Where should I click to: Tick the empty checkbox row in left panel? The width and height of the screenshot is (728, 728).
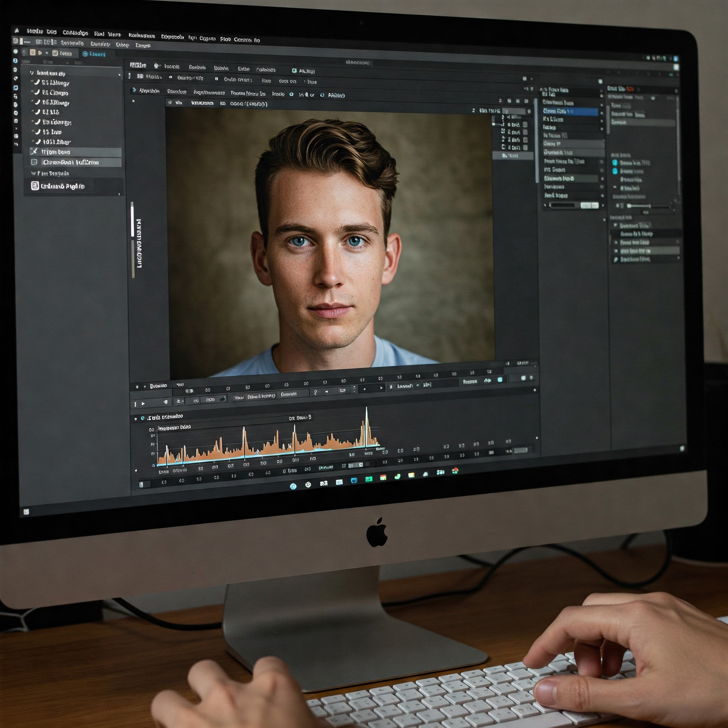pyautogui.click(x=75, y=162)
